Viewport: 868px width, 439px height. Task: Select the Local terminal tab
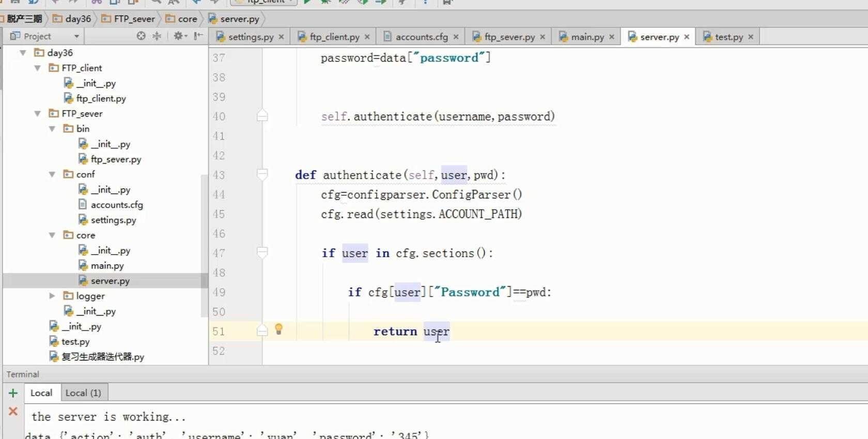point(41,393)
